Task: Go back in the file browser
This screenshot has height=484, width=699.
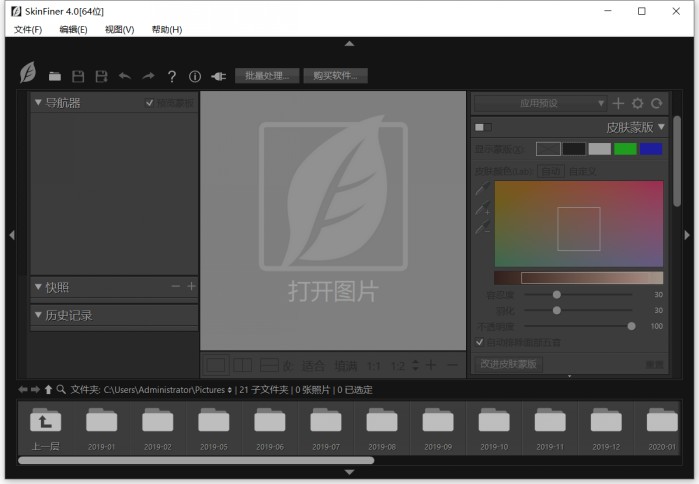Action: [x=23, y=390]
